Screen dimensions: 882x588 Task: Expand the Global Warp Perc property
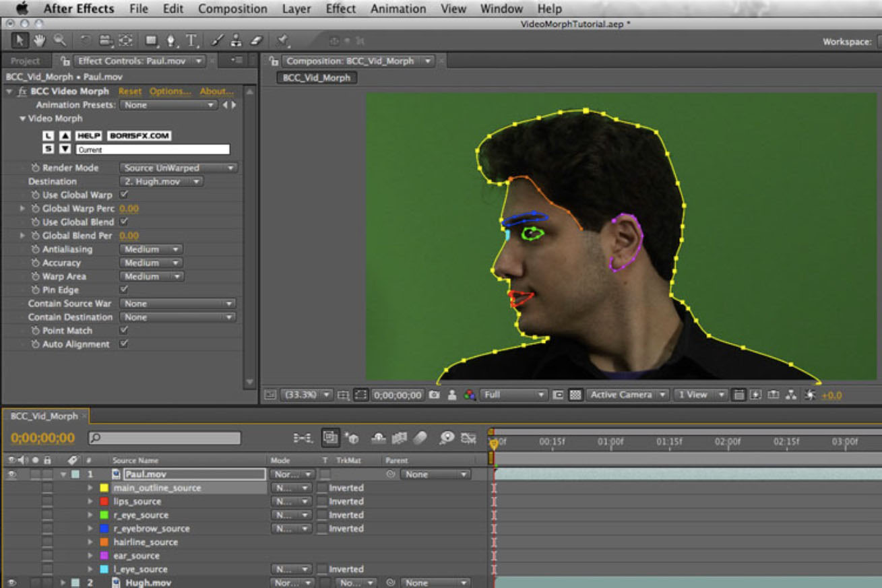[x=23, y=208]
